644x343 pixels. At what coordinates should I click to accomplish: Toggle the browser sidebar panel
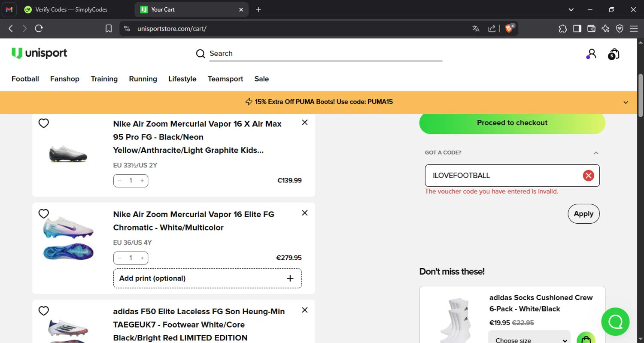pos(577,28)
